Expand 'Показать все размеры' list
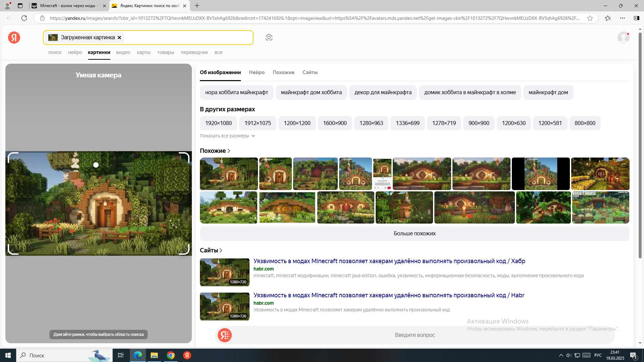The image size is (644, 362). 227,136
